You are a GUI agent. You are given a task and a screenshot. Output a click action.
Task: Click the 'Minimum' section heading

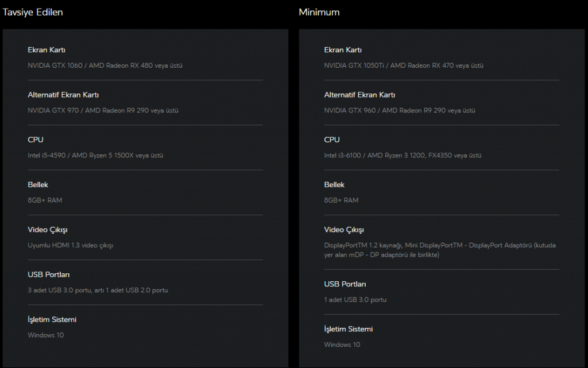click(319, 12)
